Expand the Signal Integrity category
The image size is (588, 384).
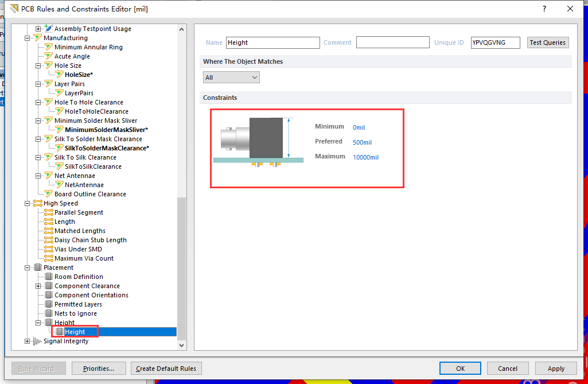[27, 341]
